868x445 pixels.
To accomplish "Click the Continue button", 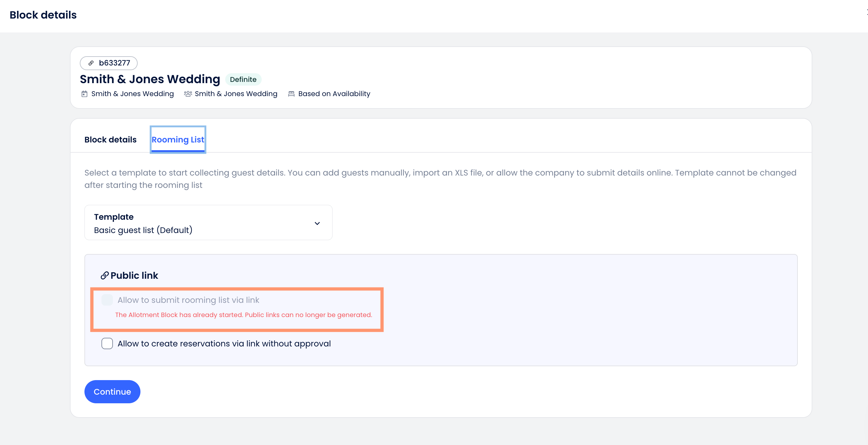I will pos(112,392).
